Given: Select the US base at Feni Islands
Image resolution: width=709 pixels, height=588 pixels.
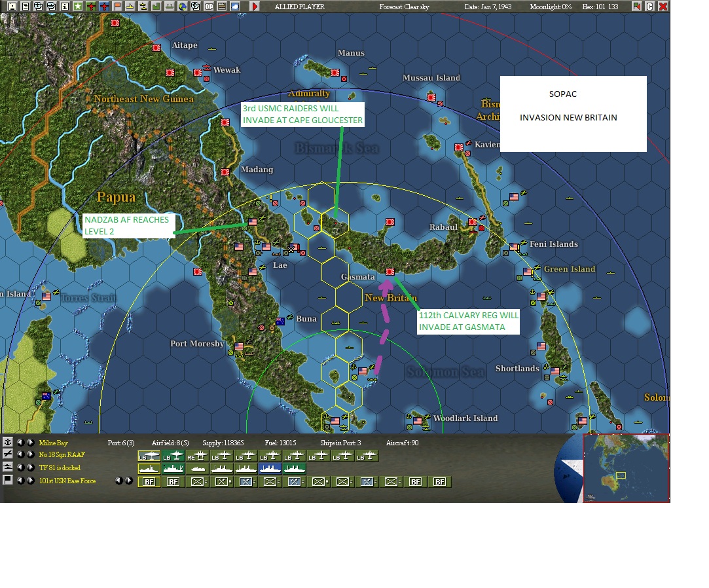Looking at the screenshot, I should (514, 246).
